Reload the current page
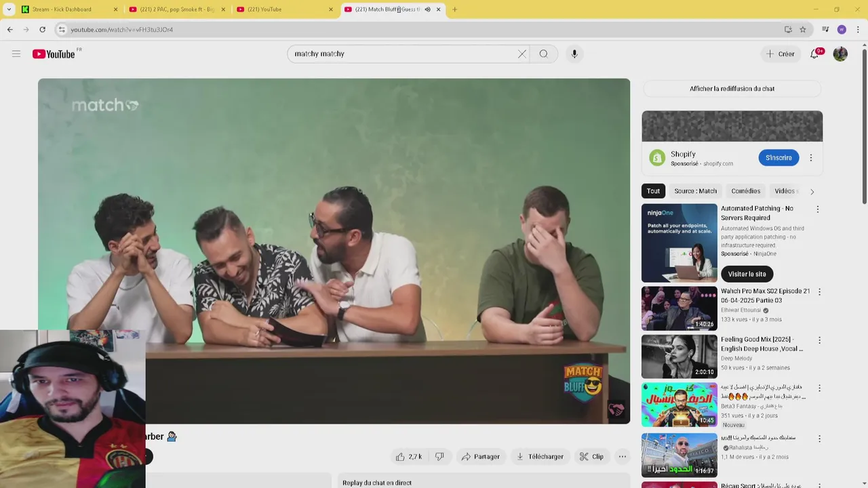 (x=42, y=29)
